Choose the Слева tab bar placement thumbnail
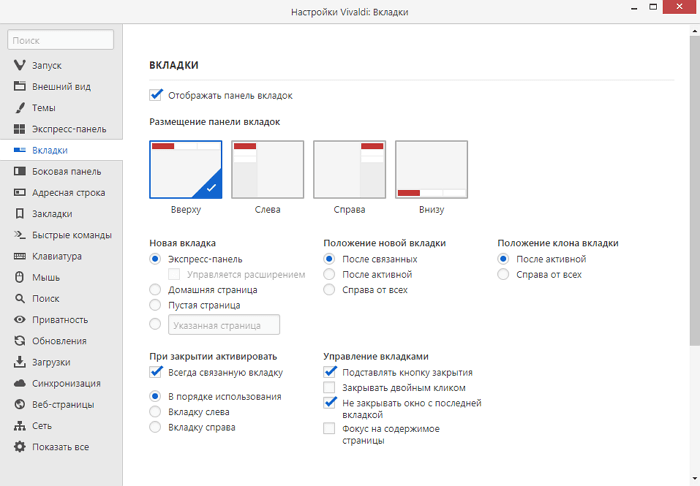 coord(267,170)
